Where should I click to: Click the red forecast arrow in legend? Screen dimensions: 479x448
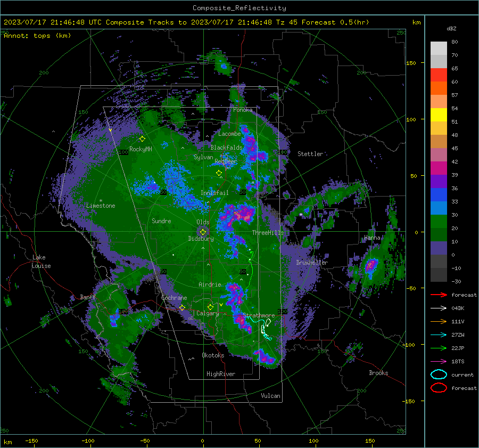(x=439, y=295)
